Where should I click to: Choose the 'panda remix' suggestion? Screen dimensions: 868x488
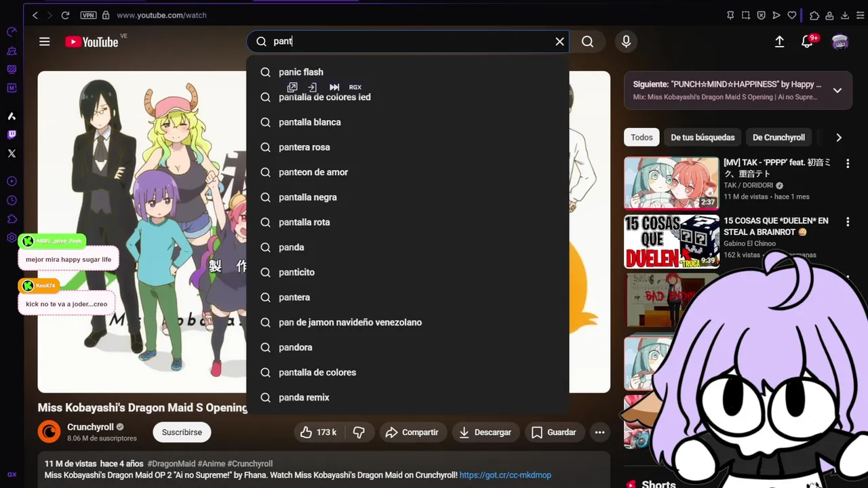pyautogui.click(x=408, y=398)
